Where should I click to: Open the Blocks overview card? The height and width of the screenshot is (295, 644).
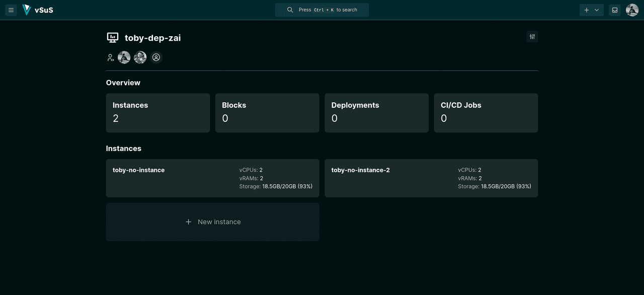coord(267,113)
